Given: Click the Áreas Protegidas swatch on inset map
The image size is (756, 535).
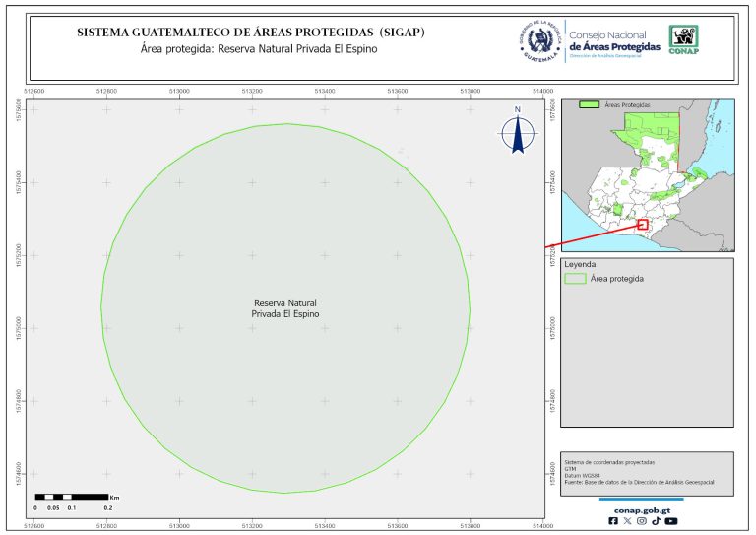Looking at the screenshot, I should point(590,104).
